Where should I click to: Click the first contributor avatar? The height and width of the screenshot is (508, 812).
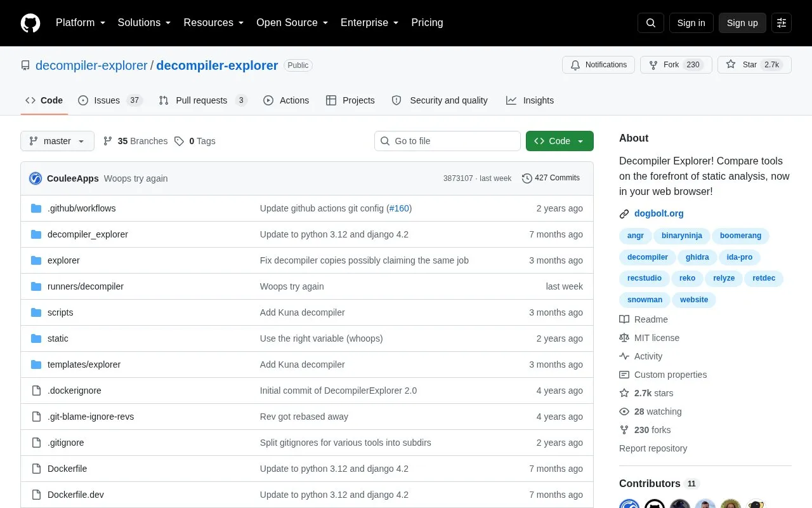point(629,506)
